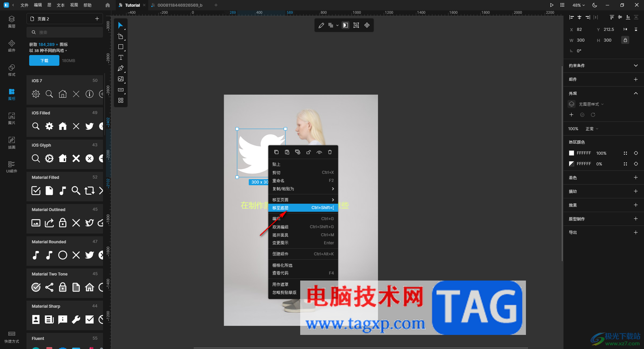Flip the selection horizontally
Screen dimensions: 644x349
625,30
